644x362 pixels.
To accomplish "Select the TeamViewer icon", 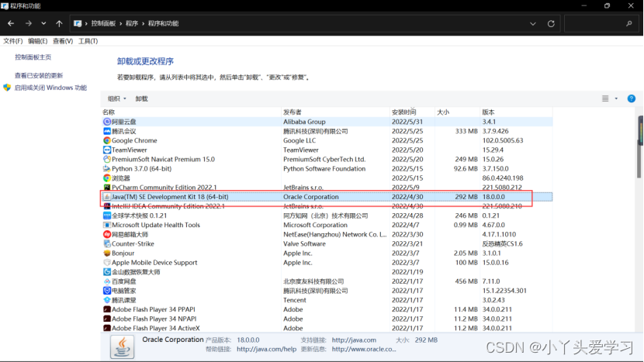I will [107, 150].
